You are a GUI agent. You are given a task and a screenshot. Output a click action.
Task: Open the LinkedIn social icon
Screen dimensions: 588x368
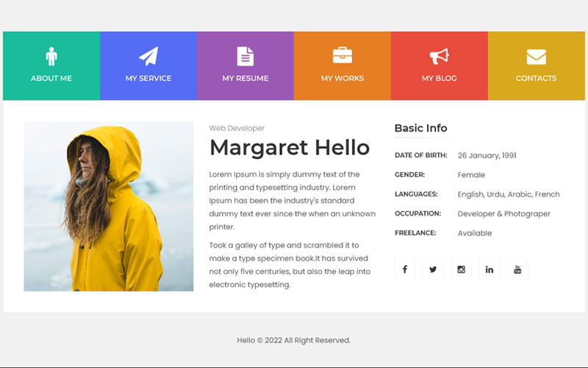point(490,269)
